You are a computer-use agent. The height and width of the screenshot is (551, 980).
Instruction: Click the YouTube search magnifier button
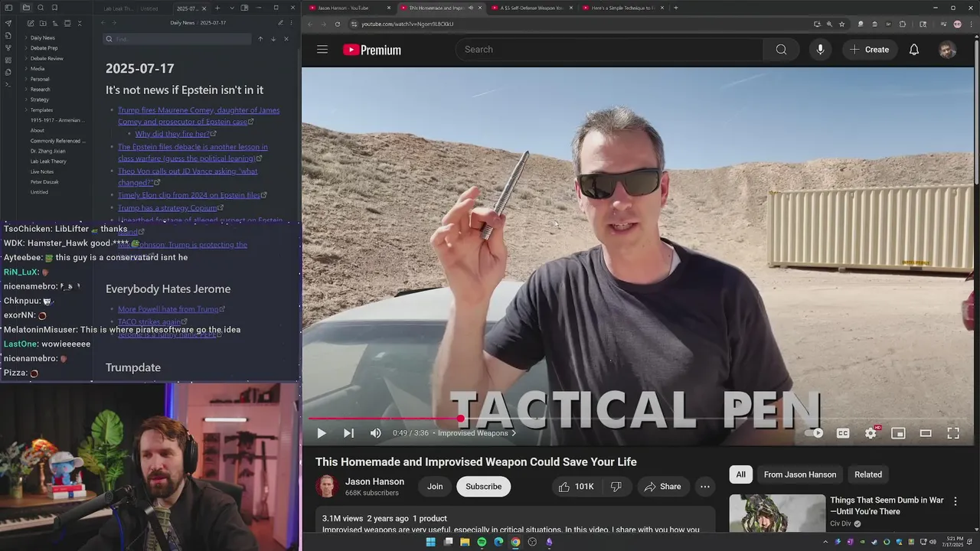(x=781, y=50)
